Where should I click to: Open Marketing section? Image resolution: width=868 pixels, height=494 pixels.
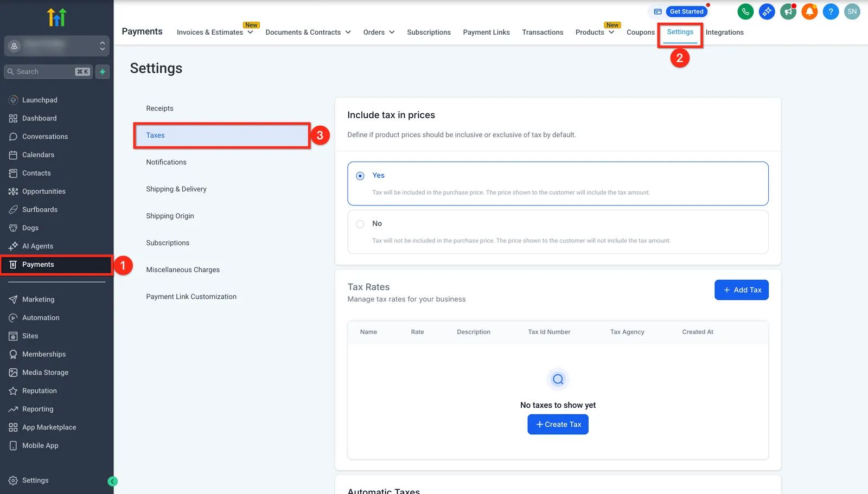point(38,299)
